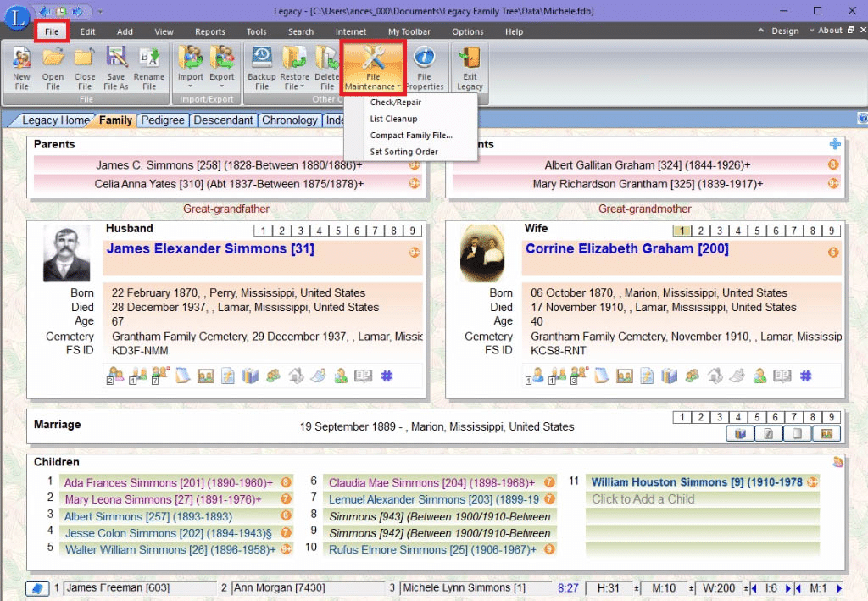This screenshot has width=868, height=601.
Task: Toggle husband tag box 5
Action: tap(337, 231)
